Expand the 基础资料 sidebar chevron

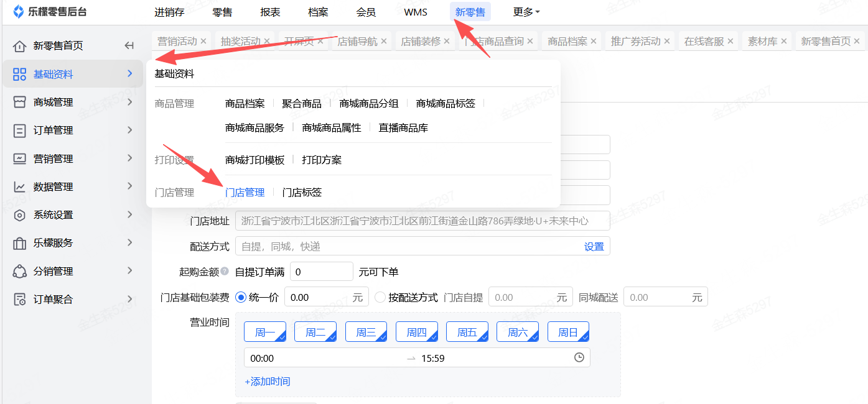point(129,73)
